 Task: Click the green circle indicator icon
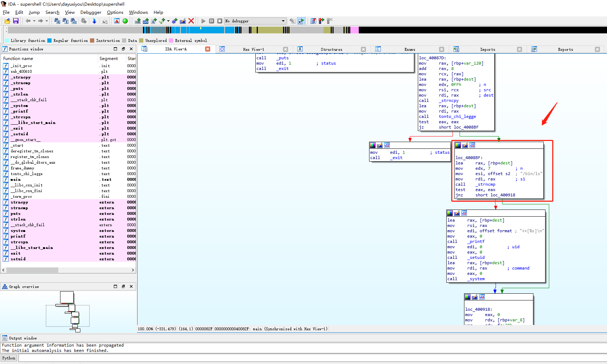click(125, 21)
